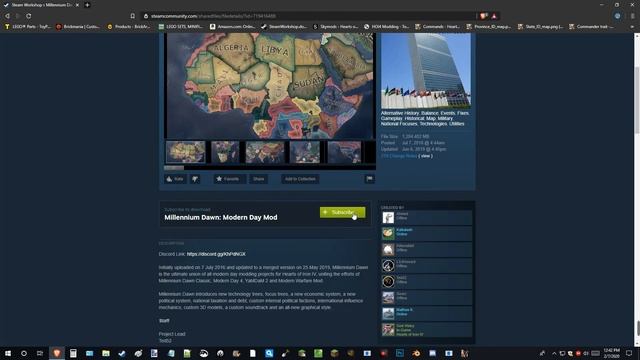Viewport: 640px width, 360px height.
Task: Select the third screenshot thumbnail
Action: (x=264, y=152)
